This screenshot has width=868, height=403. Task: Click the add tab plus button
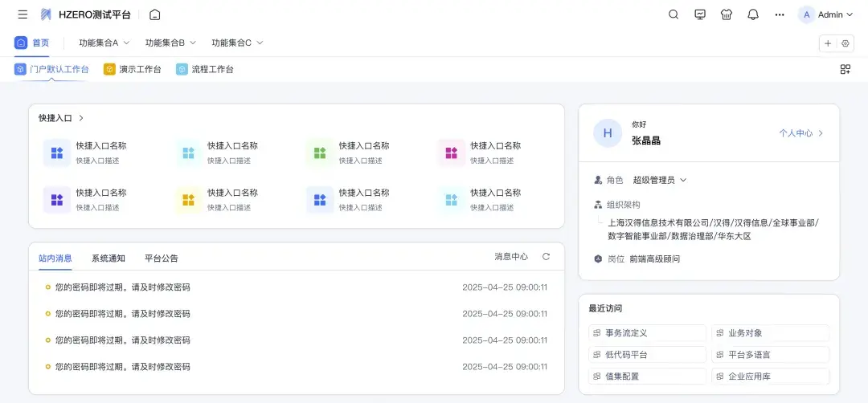point(828,43)
